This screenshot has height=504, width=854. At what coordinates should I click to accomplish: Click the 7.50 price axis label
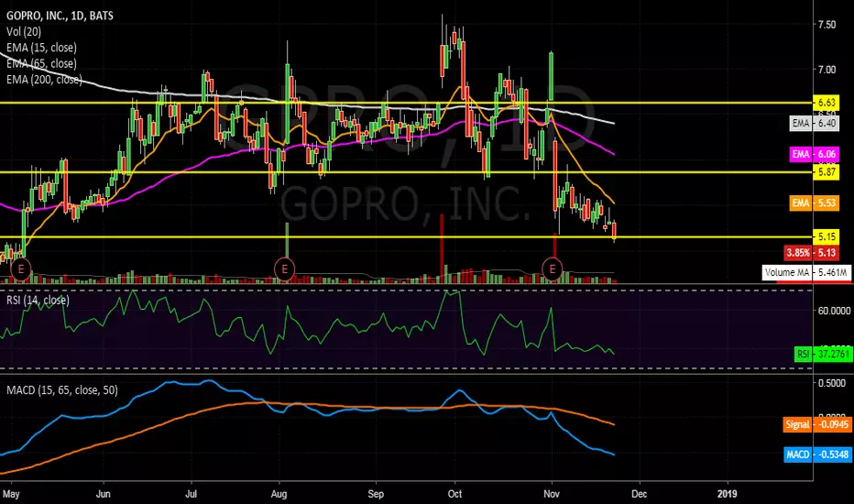[827, 25]
